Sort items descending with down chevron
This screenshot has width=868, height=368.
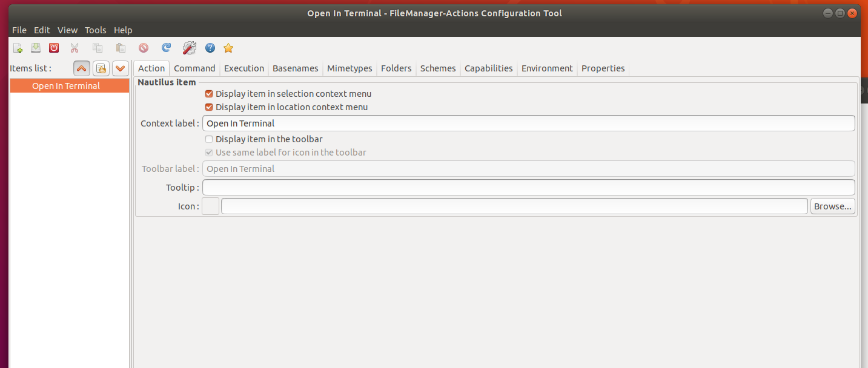pos(121,68)
